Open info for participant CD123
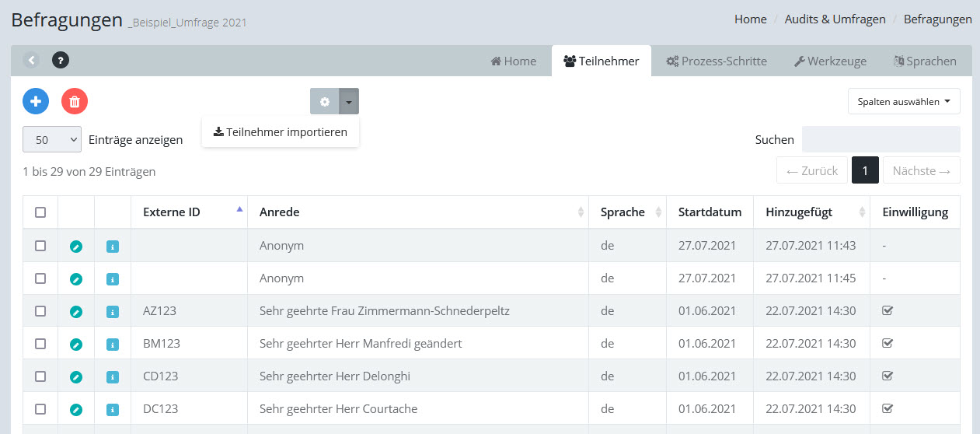This screenshot has width=980, height=434. point(113,376)
